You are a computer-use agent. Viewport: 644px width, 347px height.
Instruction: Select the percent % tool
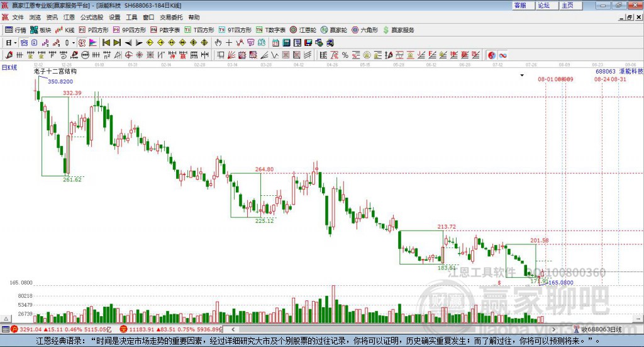click(345, 55)
